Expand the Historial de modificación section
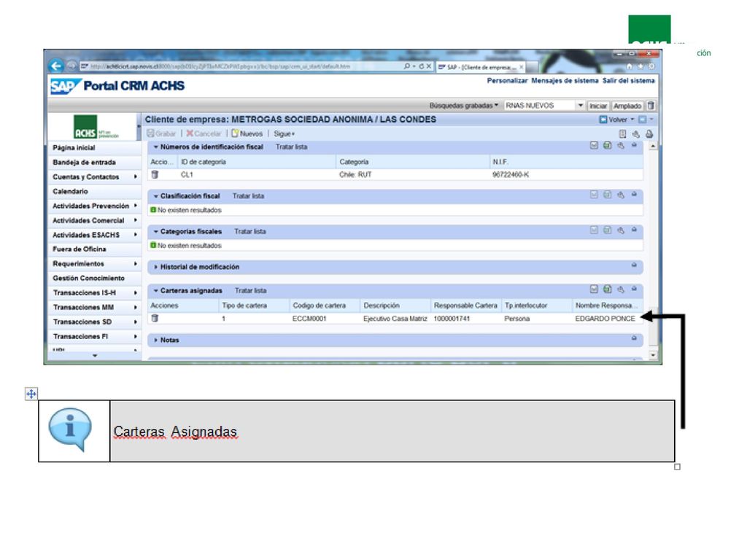Screen dimensions: 747x560 tap(156, 267)
